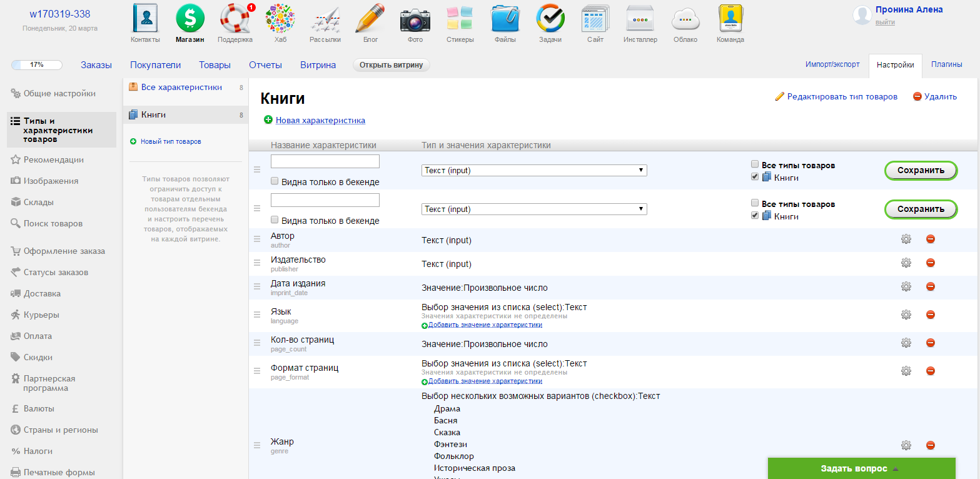Check first 'Все типы товаров' checkbox
This screenshot has width=980, height=479.
[x=755, y=164]
